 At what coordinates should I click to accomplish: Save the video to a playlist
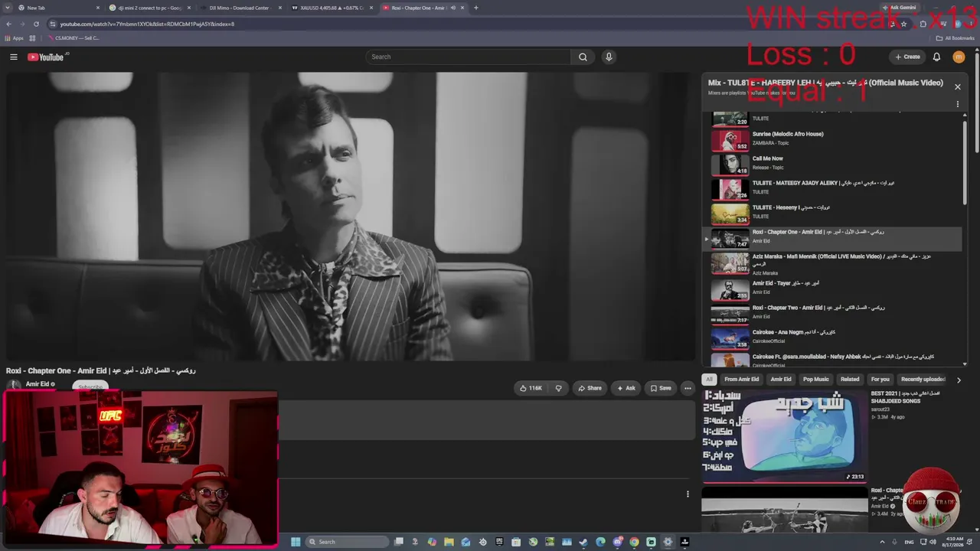tap(661, 388)
